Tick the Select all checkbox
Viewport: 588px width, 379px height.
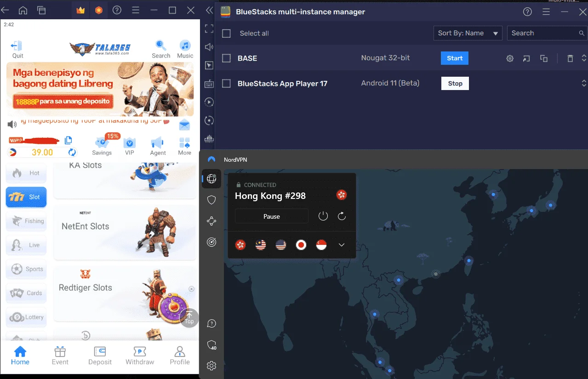[x=226, y=34]
